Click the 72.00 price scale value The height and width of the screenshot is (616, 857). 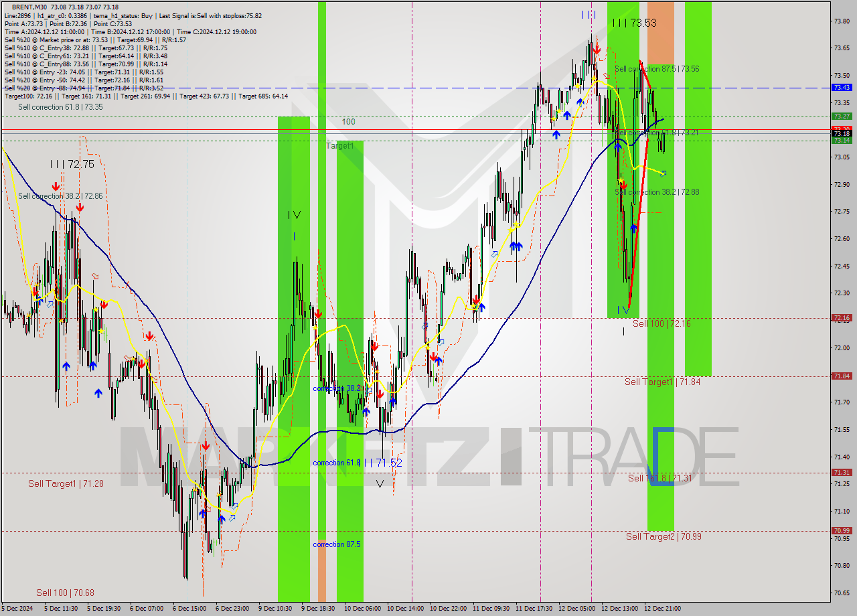coord(841,348)
